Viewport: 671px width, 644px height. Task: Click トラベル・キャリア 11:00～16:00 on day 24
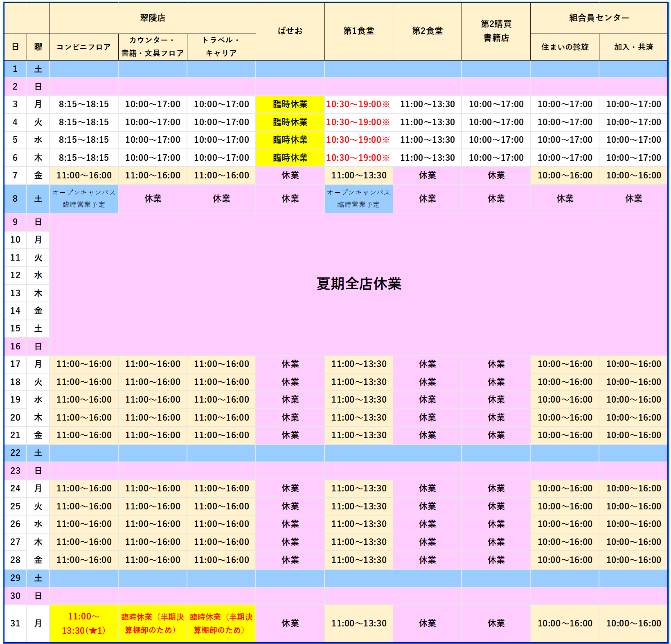tap(221, 489)
